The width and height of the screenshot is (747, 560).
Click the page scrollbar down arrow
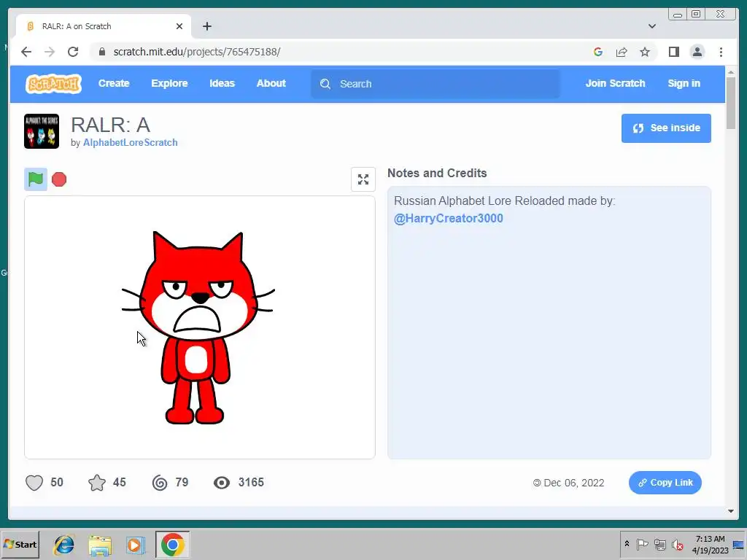point(731,511)
